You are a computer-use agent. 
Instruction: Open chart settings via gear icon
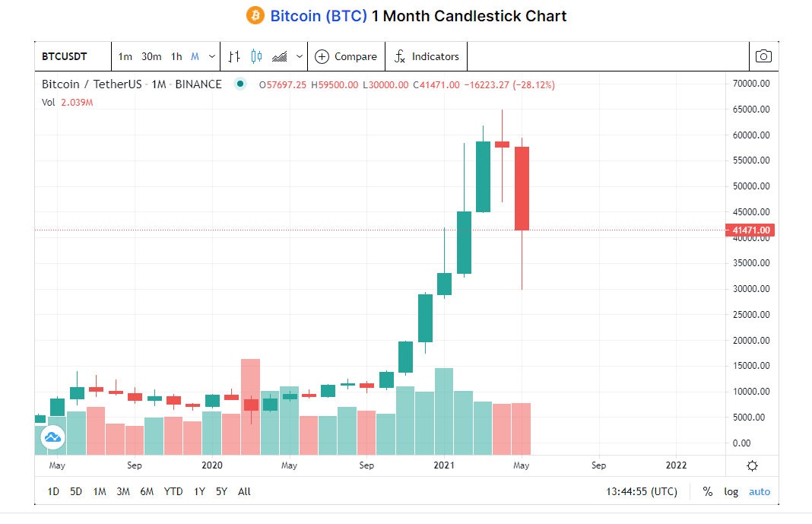[x=752, y=465]
